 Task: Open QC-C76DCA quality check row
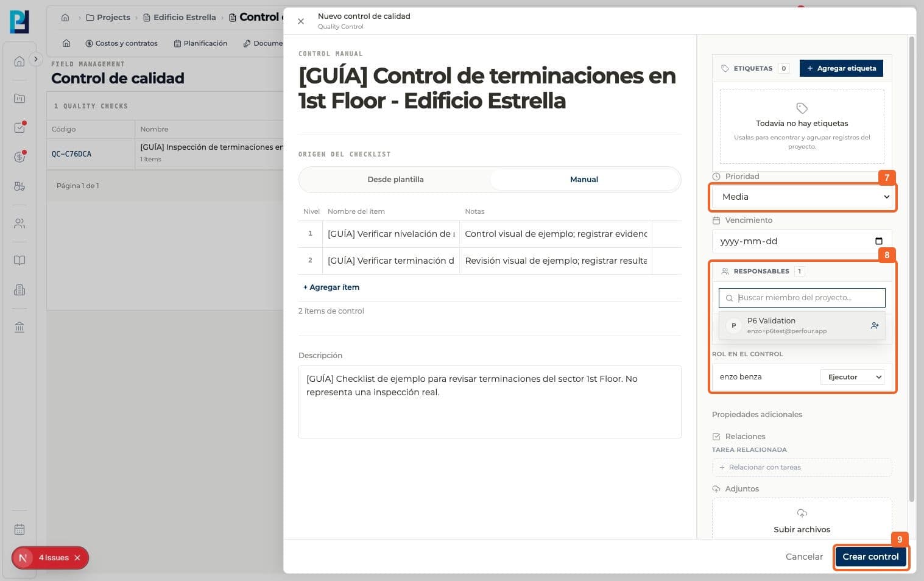coord(165,153)
